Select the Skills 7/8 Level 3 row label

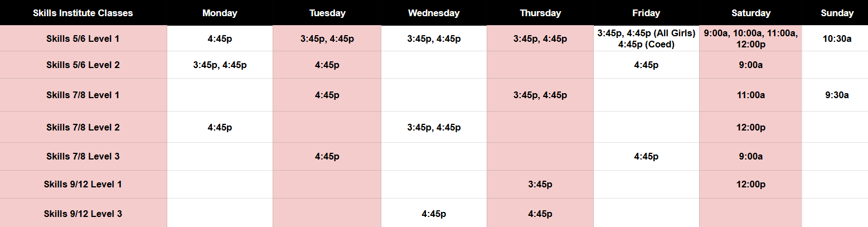[83, 156]
